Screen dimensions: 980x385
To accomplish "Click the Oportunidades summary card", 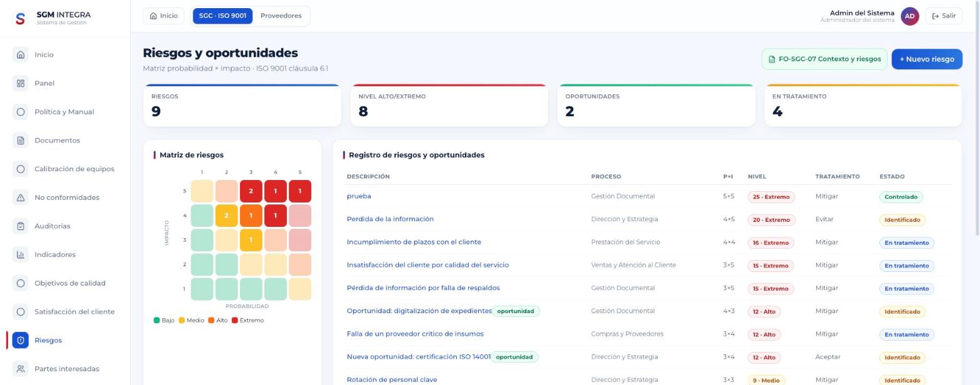I will tap(656, 106).
